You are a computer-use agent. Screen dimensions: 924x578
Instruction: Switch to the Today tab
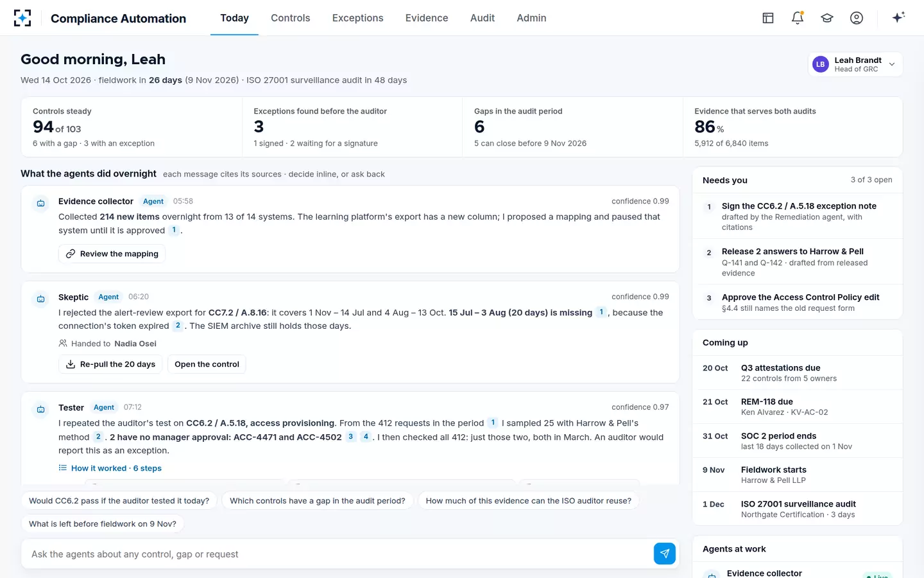tap(234, 18)
